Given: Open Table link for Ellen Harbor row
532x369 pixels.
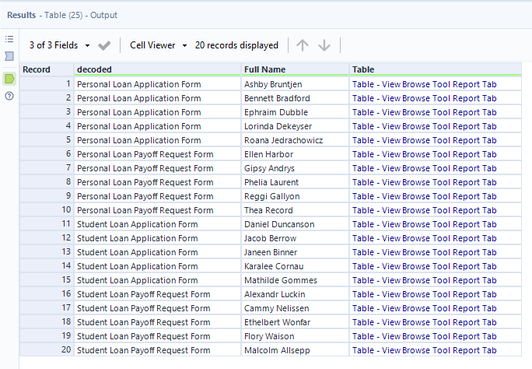Looking at the screenshot, I should coord(424,154).
